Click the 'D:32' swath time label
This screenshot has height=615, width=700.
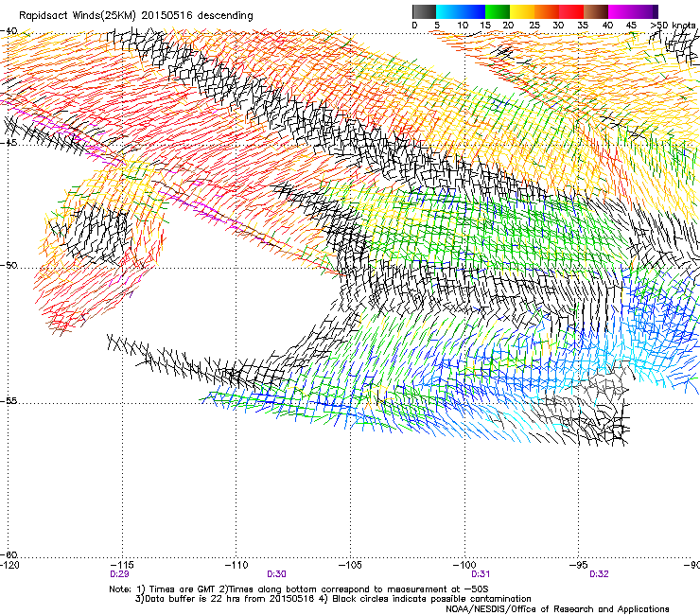(599, 574)
